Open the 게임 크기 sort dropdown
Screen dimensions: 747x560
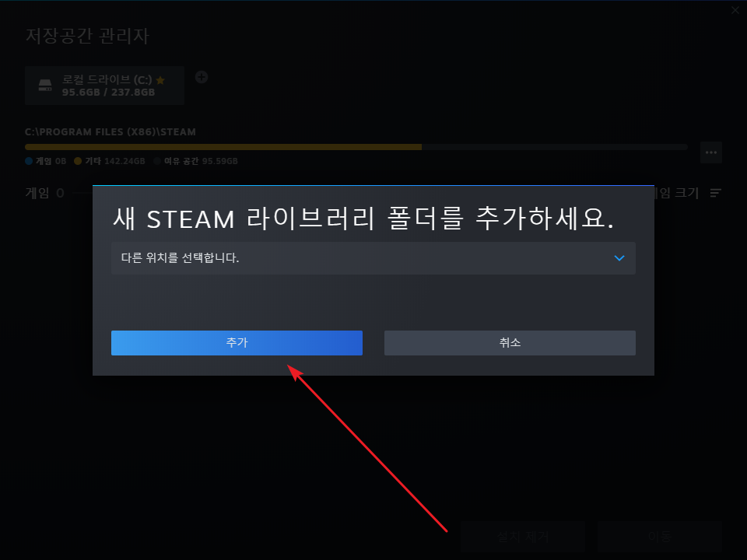(x=676, y=193)
